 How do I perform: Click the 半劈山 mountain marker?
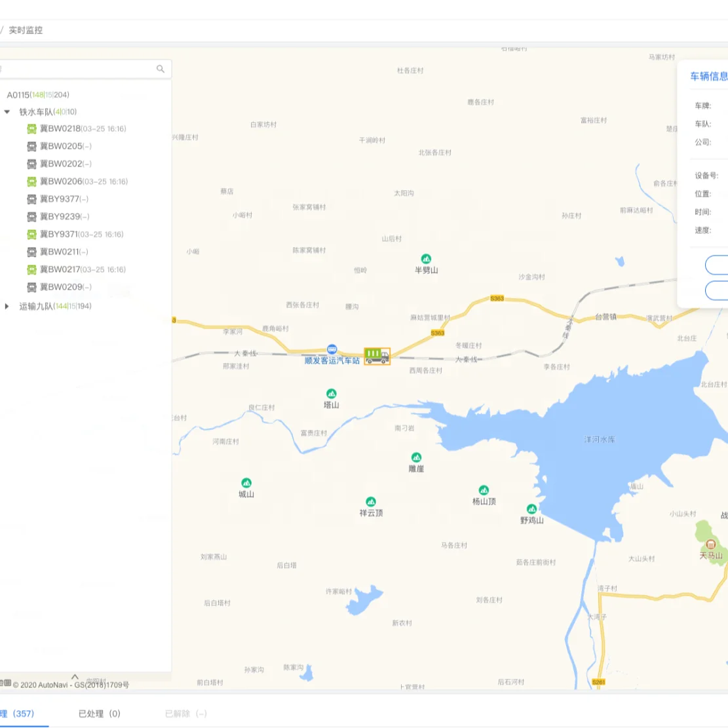426,259
